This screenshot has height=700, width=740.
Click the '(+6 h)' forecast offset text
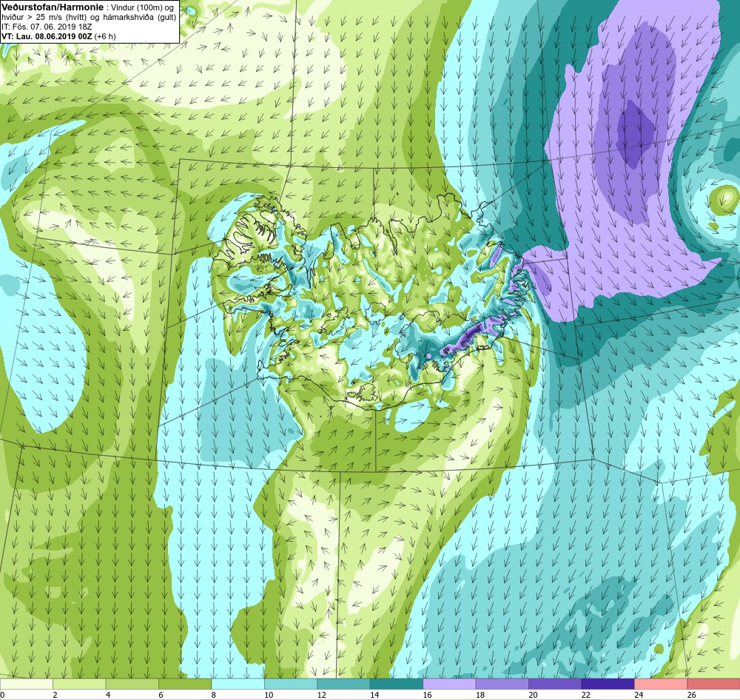click(105, 36)
